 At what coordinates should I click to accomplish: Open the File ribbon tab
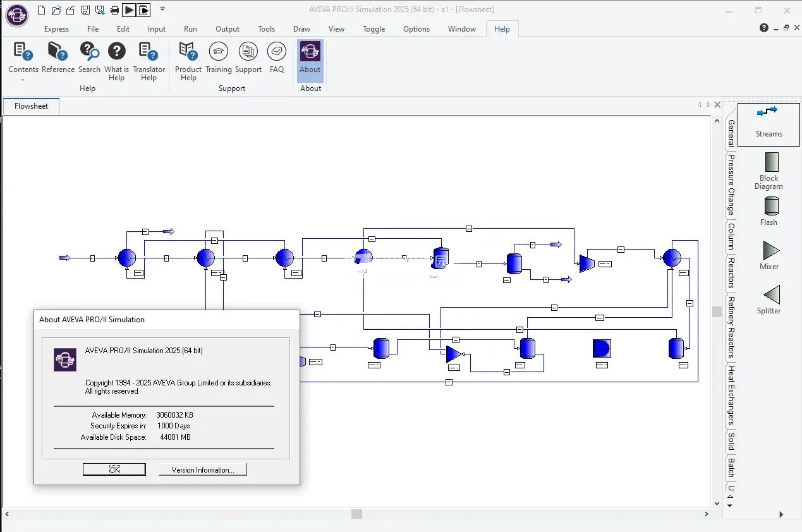pos(93,29)
